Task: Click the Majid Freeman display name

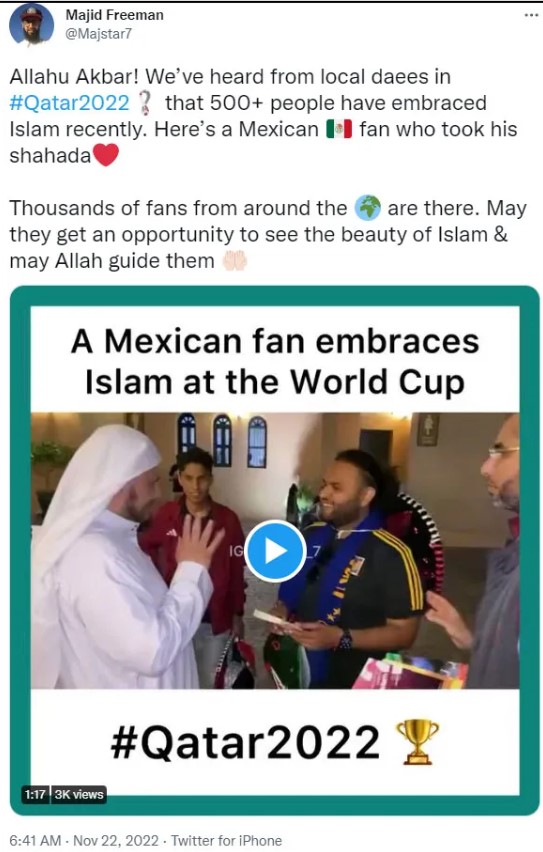Action: (x=114, y=15)
